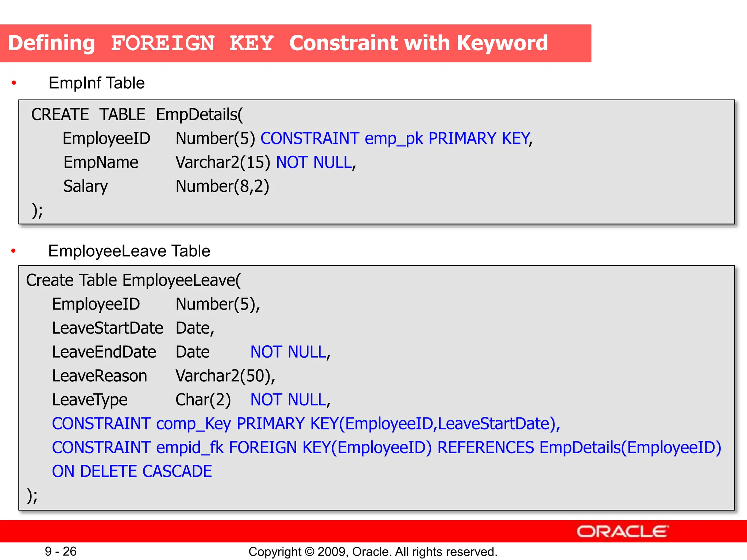
Task: Click 'NOT NULL,' on the LeaveEndDate row
Action: 290,352
